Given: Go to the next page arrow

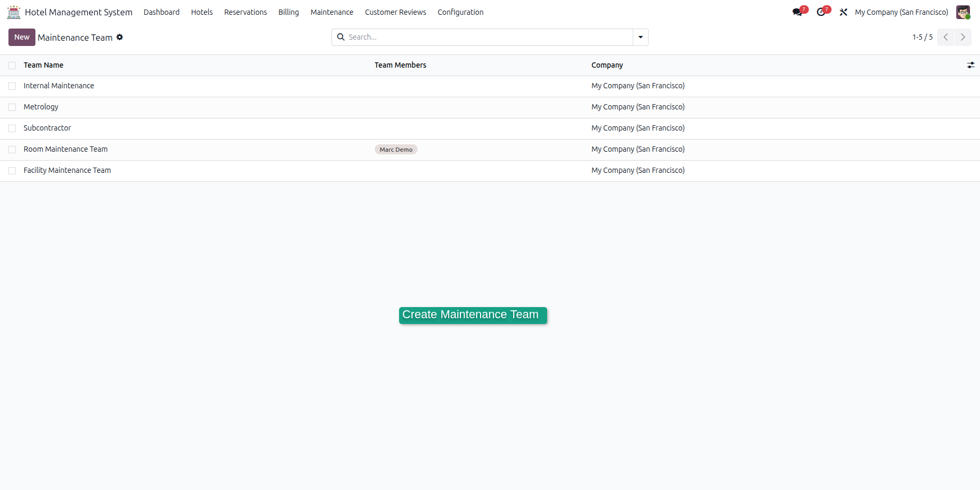Looking at the screenshot, I should 963,37.
